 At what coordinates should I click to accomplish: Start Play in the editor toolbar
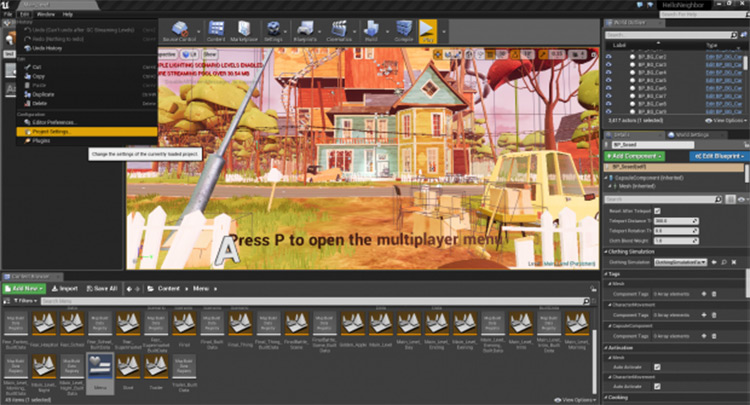point(427,32)
